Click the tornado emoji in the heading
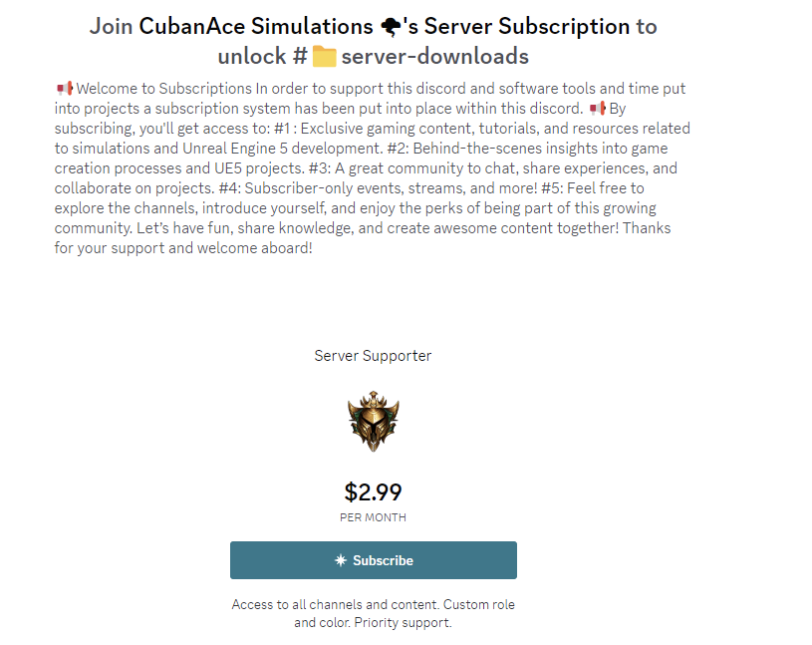Image resolution: width=812 pixels, height=645 pixels. click(391, 27)
